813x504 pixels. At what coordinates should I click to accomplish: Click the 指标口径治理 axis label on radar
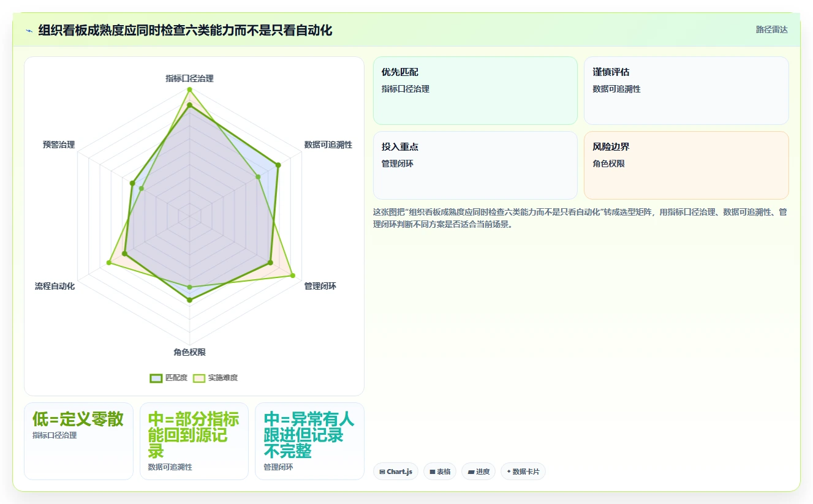click(x=189, y=78)
